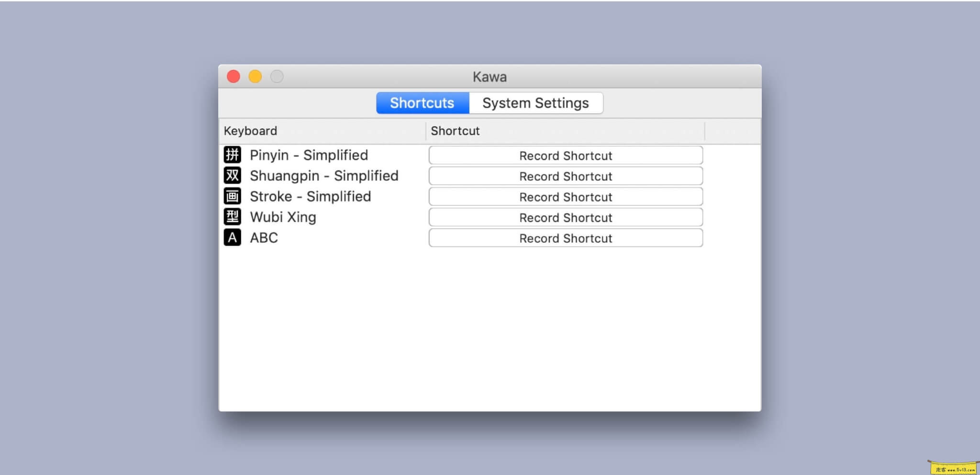Click the Pinyin input source icon

pyautogui.click(x=232, y=155)
